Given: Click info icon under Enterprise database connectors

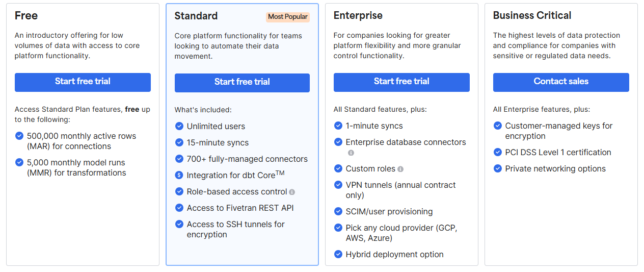Looking at the screenshot, I should pyautogui.click(x=351, y=153).
